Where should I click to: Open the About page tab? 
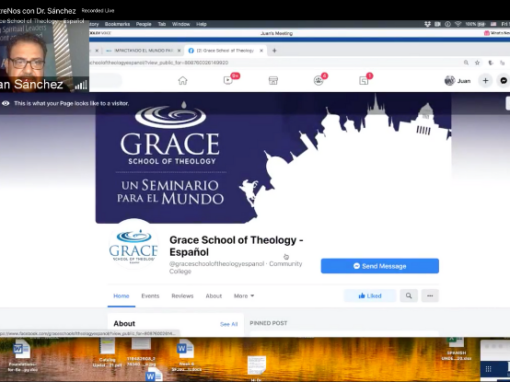point(214,296)
